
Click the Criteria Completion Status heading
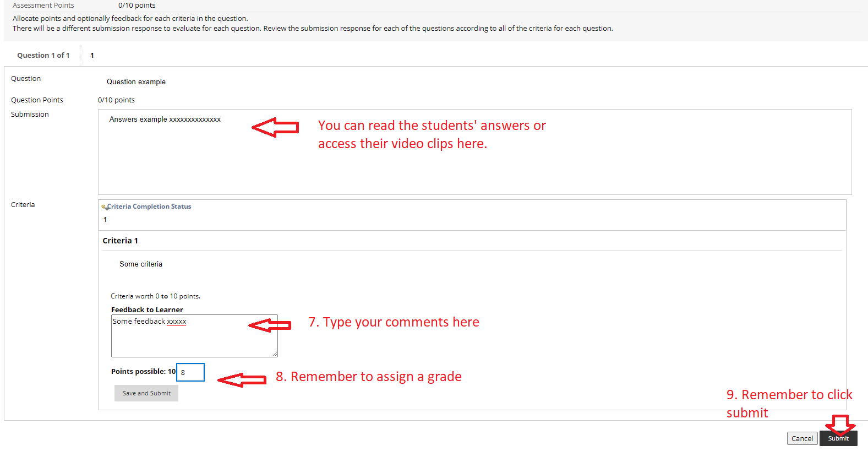149,206
